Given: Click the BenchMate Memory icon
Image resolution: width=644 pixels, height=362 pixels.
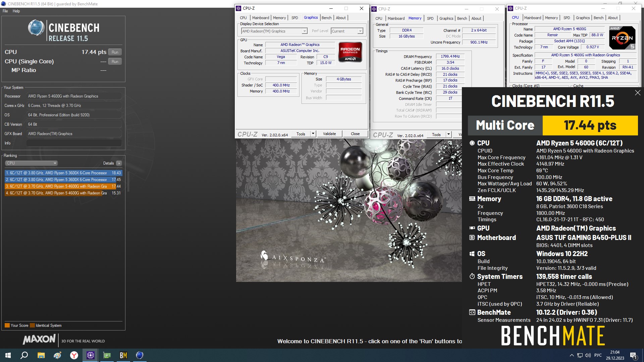Looking at the screenshot, I should click(x=472, y=199).
